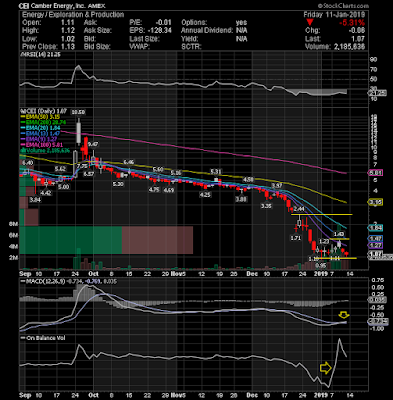393x400 pixels.
Task: Select the Camber Energy, Inc. company title
Action: point(59,6)
